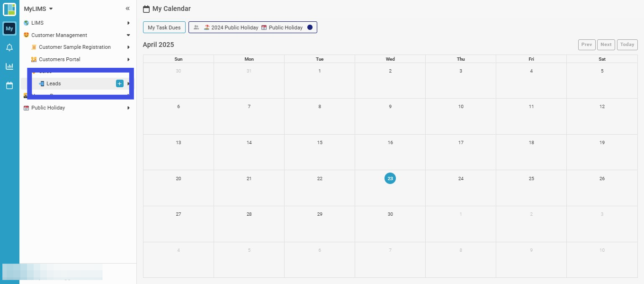Click the My Calendar header icon
Viewport: 644px width, 284px height.
146,9
